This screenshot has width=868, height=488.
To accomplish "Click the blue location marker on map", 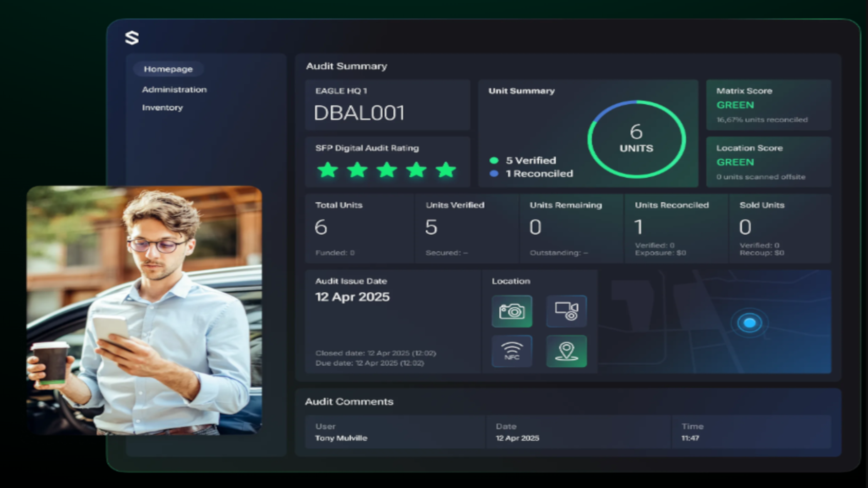I will tap(749, 323).
